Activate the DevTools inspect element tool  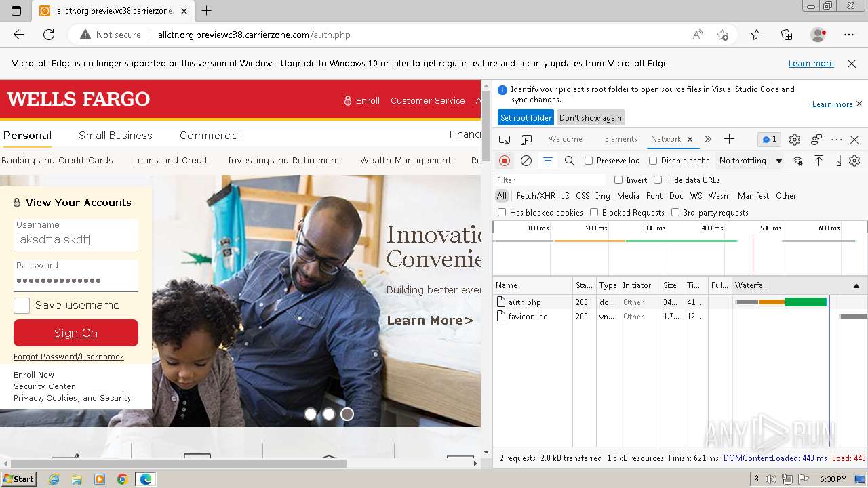pos(505,139)
